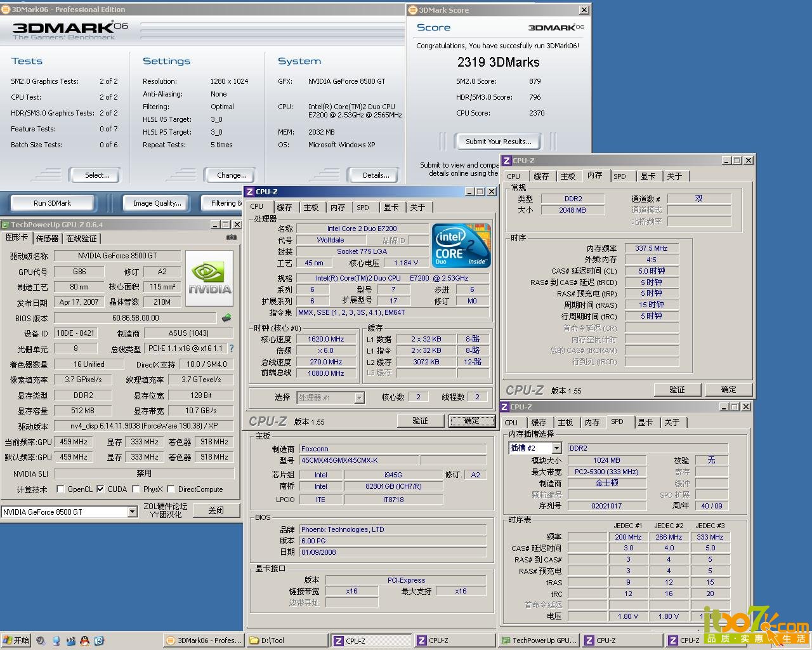Screen dimensions: 812x650
Task: Click the GPU name field in GPU-Z
Action: pyautogui.click(x=117, y=256)
